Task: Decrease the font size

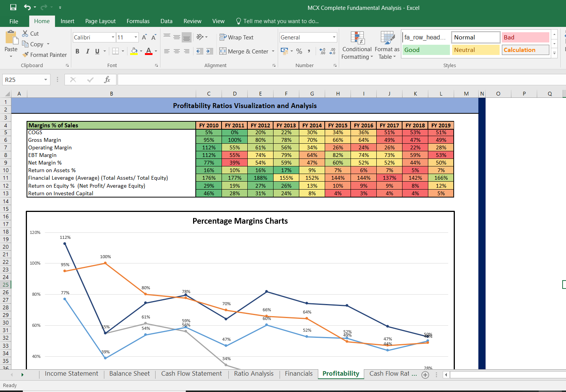Action: 154,37
